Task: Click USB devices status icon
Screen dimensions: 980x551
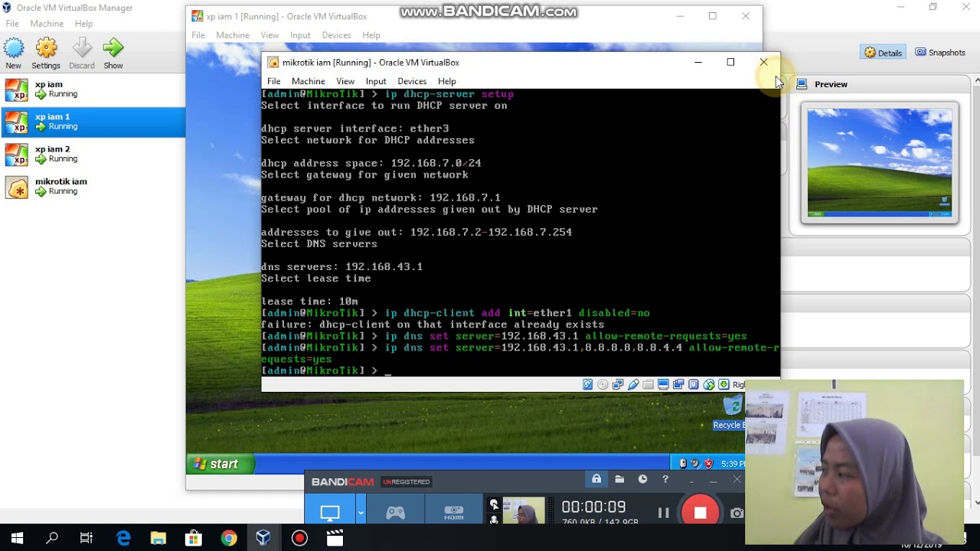Action: point(633,385)
